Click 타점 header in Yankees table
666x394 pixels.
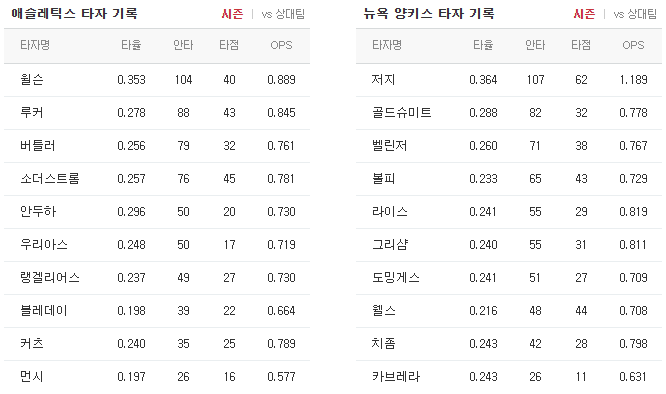pos(581,45)
